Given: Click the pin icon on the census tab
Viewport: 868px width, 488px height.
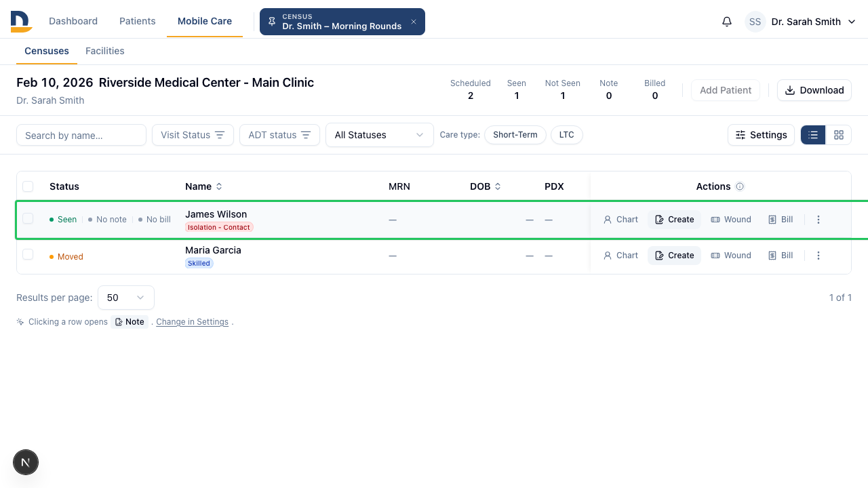Looking at the screenshot, I should (x=272, y=22).
